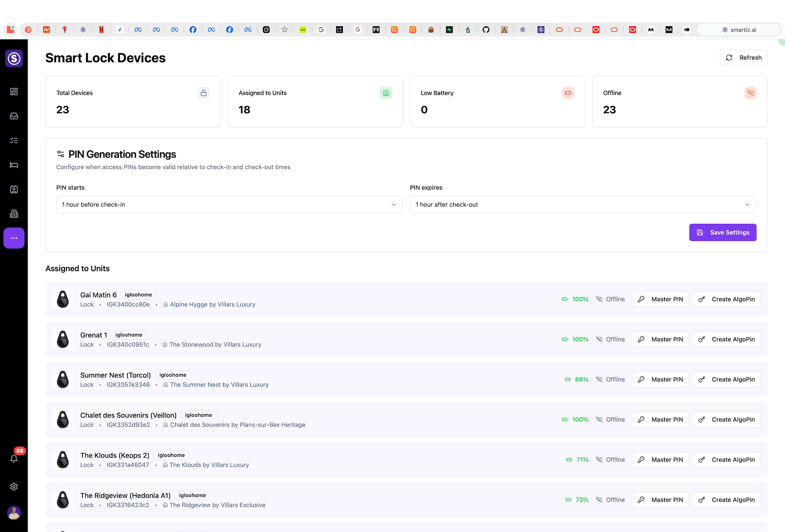Click the lock icon on Total Devices card
Image resolution: width=785 pixels, height=532 pixels.
coord(204,93)
